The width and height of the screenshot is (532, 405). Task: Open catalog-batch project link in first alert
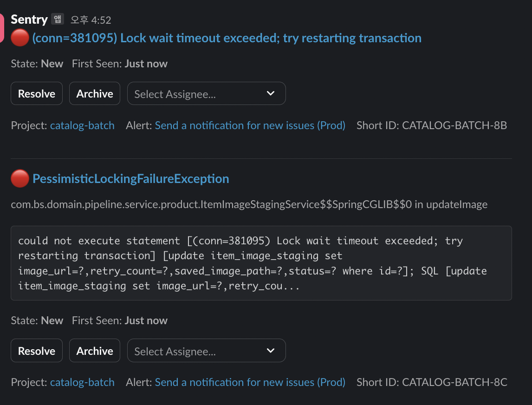coord(82,125)
